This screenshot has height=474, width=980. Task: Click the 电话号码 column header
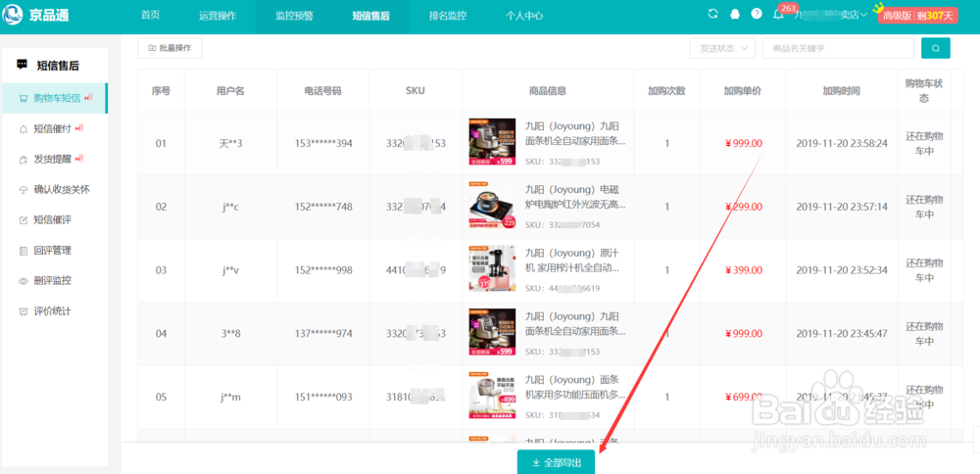[323, 91]
